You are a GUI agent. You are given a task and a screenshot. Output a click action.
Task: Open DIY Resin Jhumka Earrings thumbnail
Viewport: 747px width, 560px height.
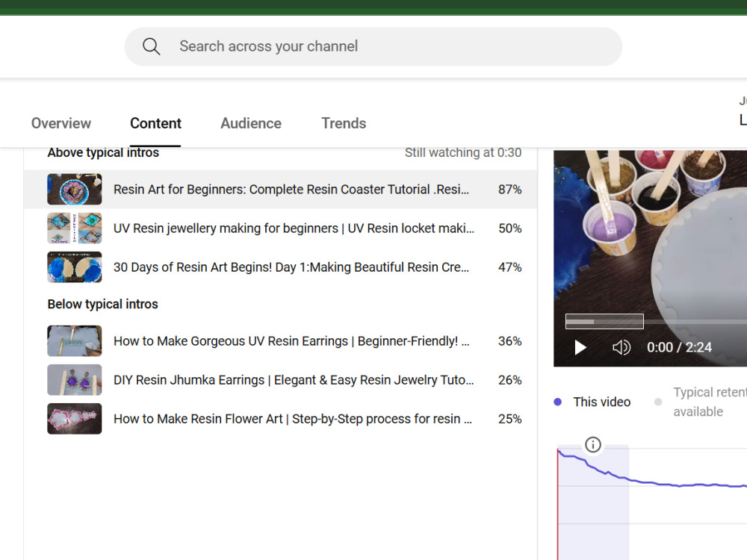pyautogui.click(x=74, y=380)
